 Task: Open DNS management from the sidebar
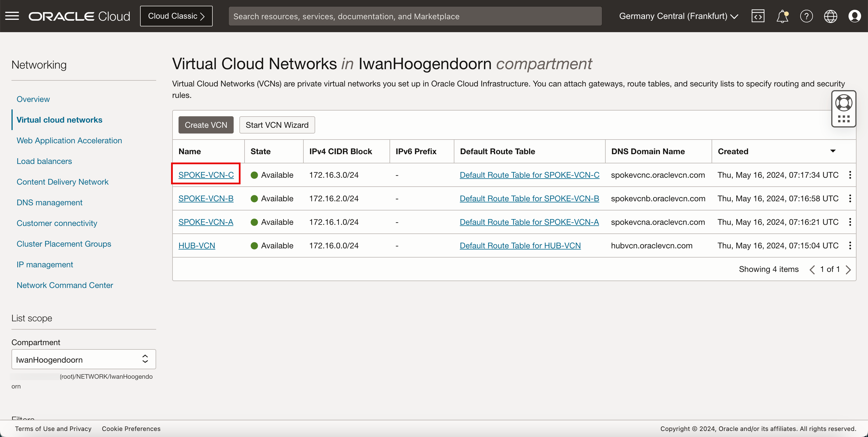pos(50,202)
